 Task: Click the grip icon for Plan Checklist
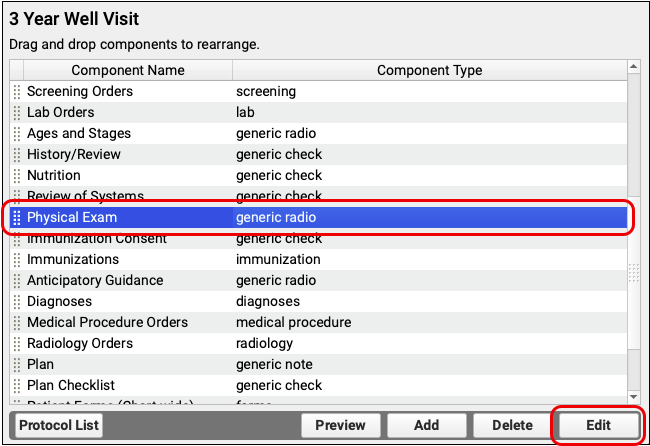pyautogui.click(x=17, y=386)
